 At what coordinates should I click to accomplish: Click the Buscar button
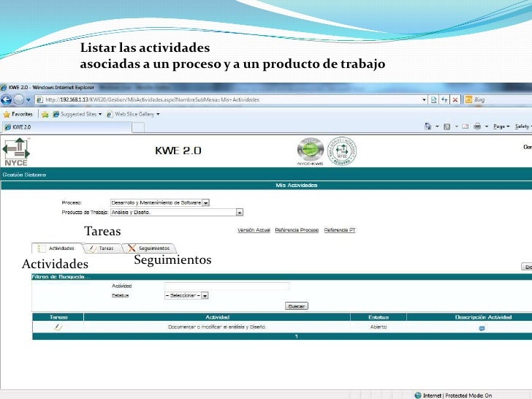click(x=296, y=306)
